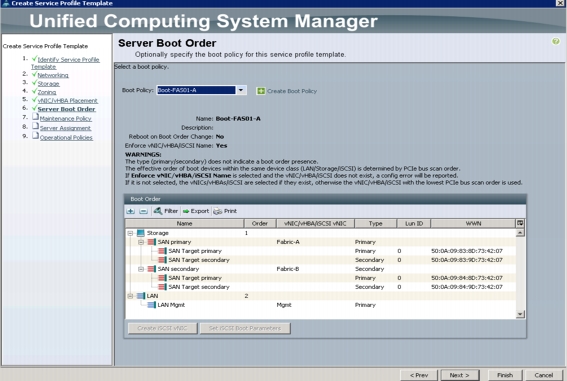
Task: Select SAN Target secondary row under SAN secondary
Action: (320, 287)
